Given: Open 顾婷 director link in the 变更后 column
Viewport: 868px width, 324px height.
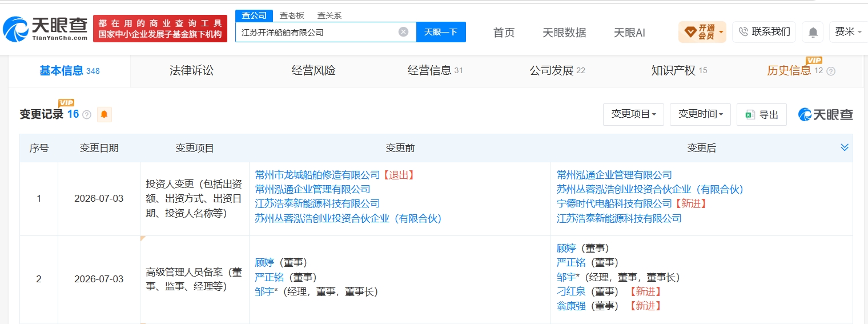Looking at the screenshot, I should click(x=566, y=248).
